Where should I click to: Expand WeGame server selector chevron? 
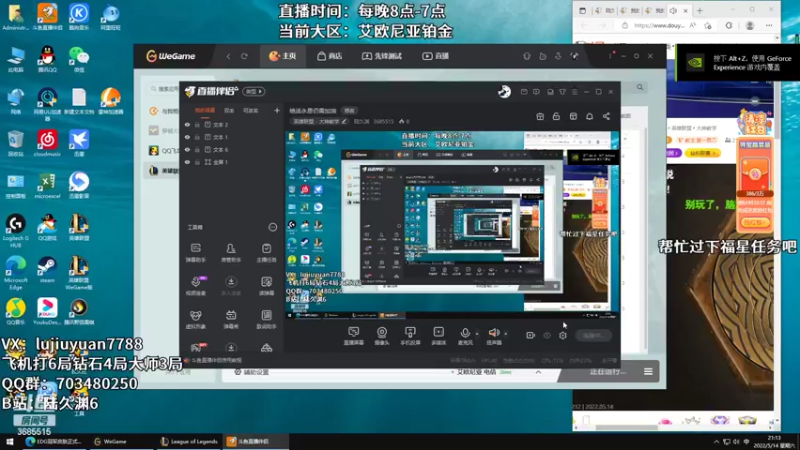coord(538,372)
